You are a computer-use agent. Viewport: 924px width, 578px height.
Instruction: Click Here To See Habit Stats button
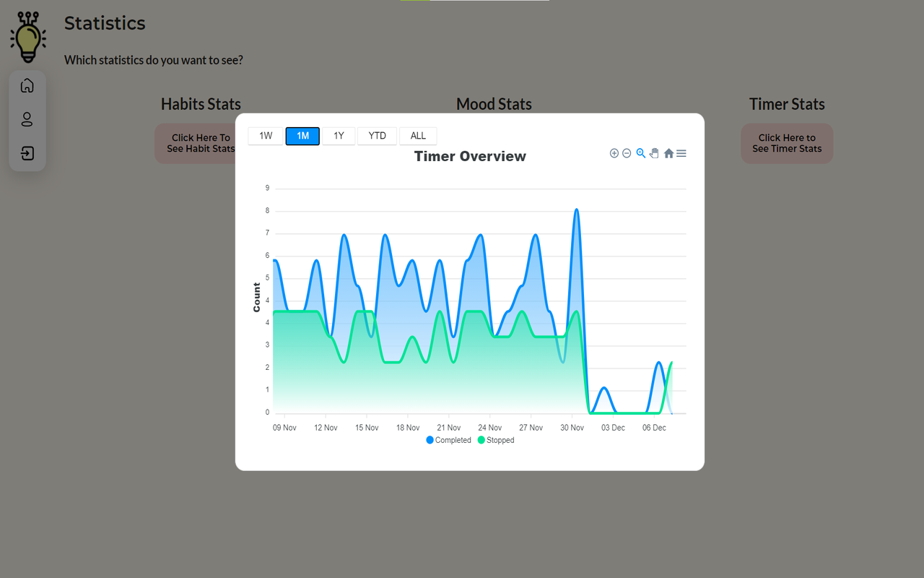[x=201, y=143]
